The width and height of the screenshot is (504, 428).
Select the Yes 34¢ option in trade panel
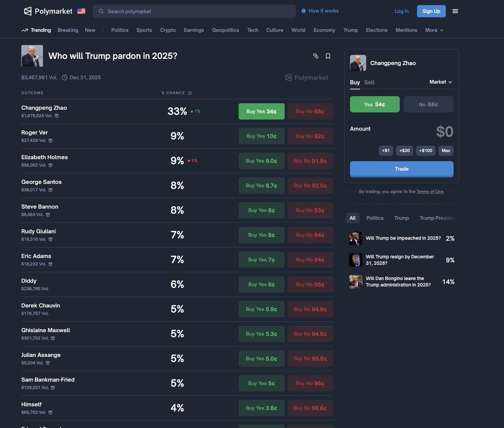coord(375,104)
